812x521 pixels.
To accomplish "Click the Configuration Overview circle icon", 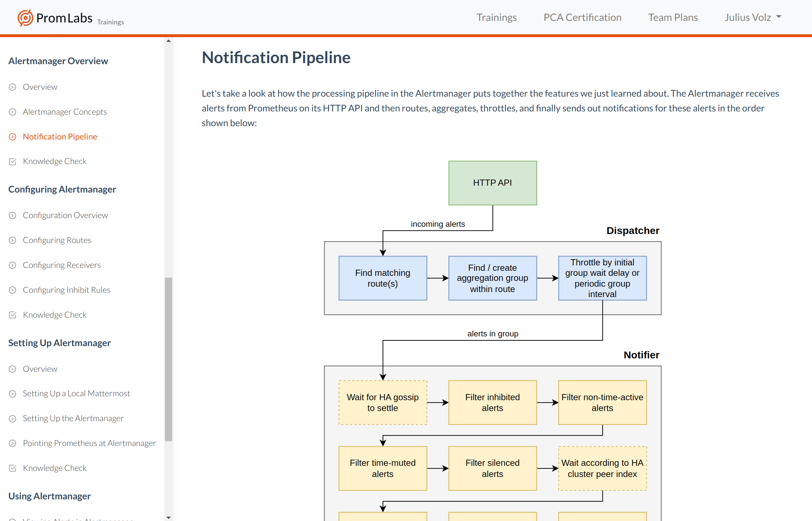I will 12,215.
